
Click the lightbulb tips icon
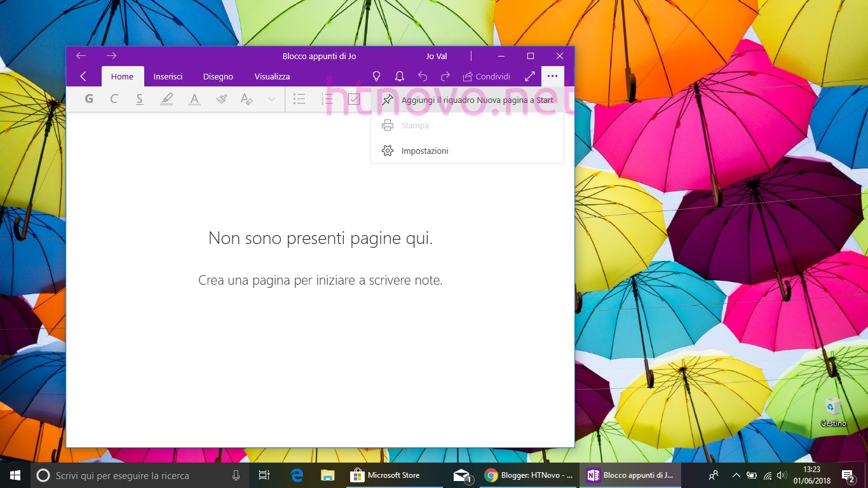[x=377, y=76]
